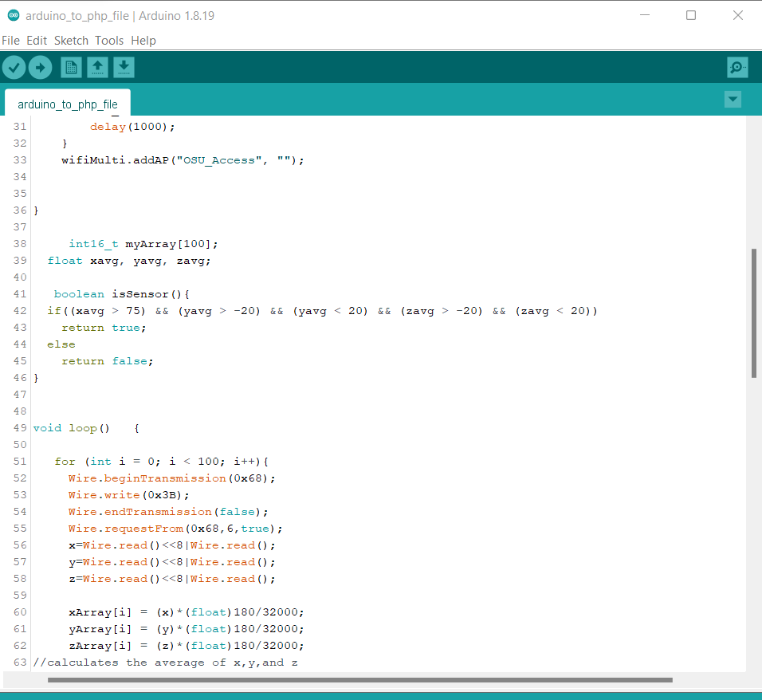Upload the sketch with the arrow button
The image size is (762, 700).
40,68
